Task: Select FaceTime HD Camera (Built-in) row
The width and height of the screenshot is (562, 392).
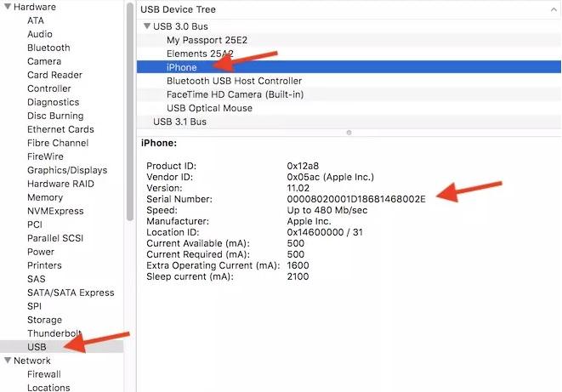Action: pos(349,94)
